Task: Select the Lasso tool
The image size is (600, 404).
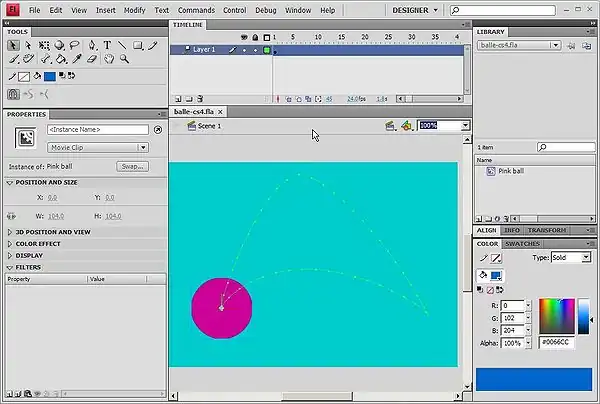Action: (76, 45)
